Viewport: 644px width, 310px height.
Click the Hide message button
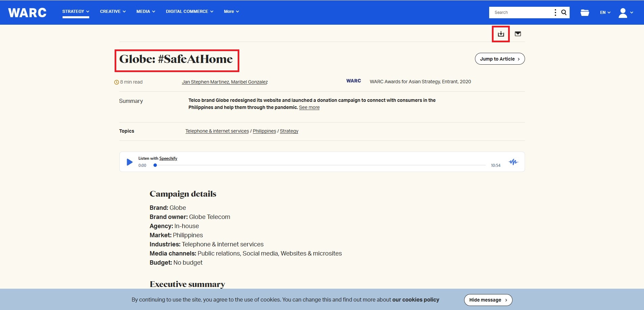pos(488,300)
